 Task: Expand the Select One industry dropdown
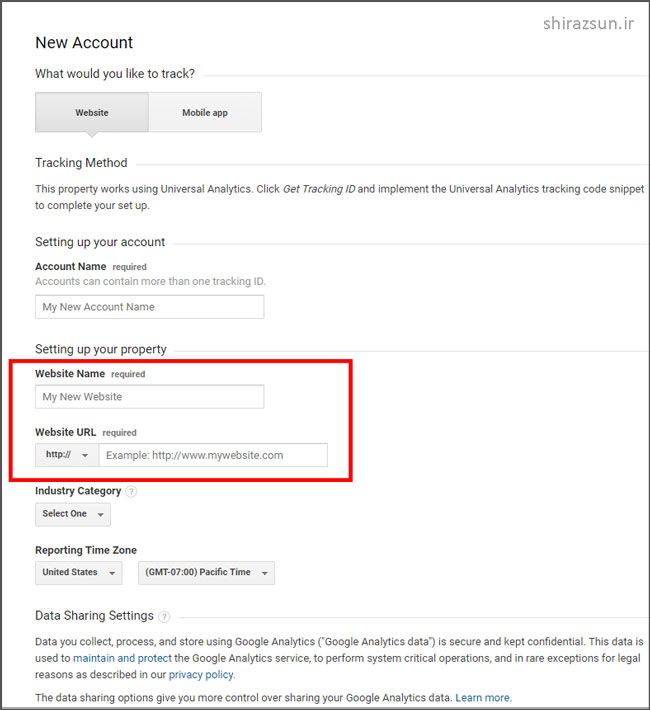pos(73,514)
